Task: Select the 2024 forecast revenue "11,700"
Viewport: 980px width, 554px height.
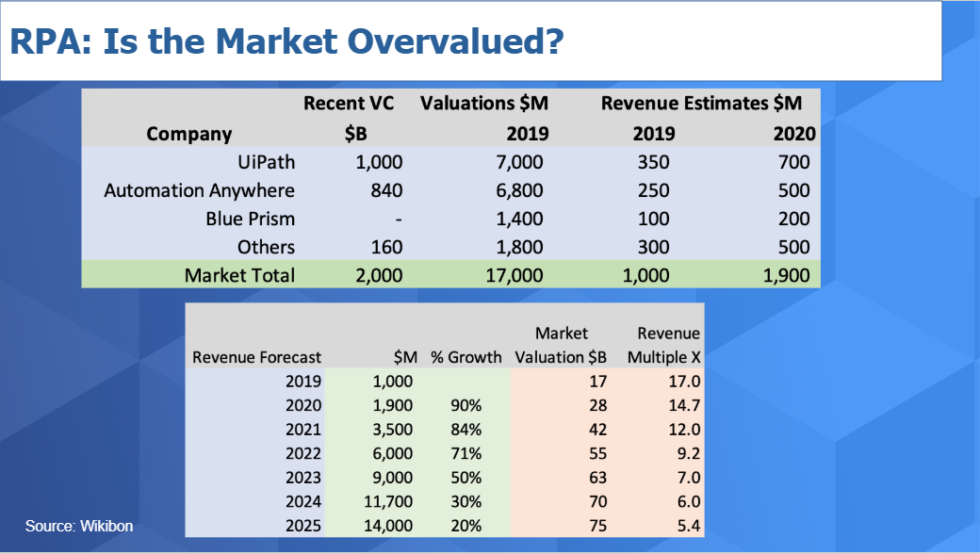Action: (388, 501)
